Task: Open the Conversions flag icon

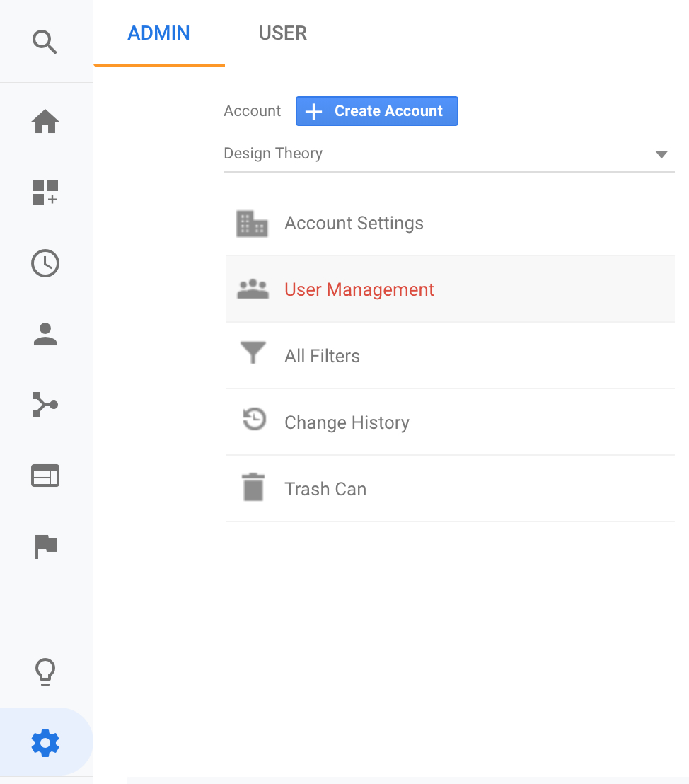Action: point(46,546)
